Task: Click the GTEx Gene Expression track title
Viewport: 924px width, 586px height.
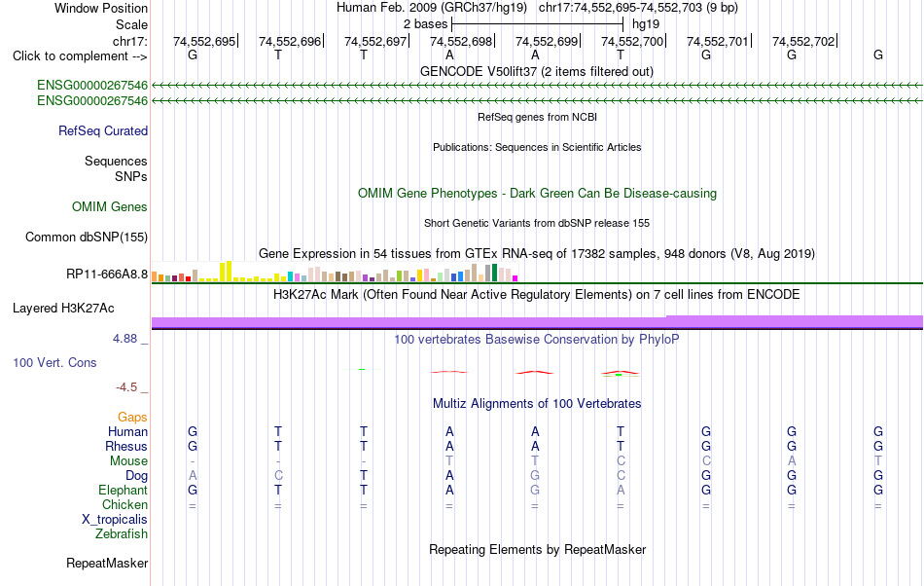Action: (537, 253)
